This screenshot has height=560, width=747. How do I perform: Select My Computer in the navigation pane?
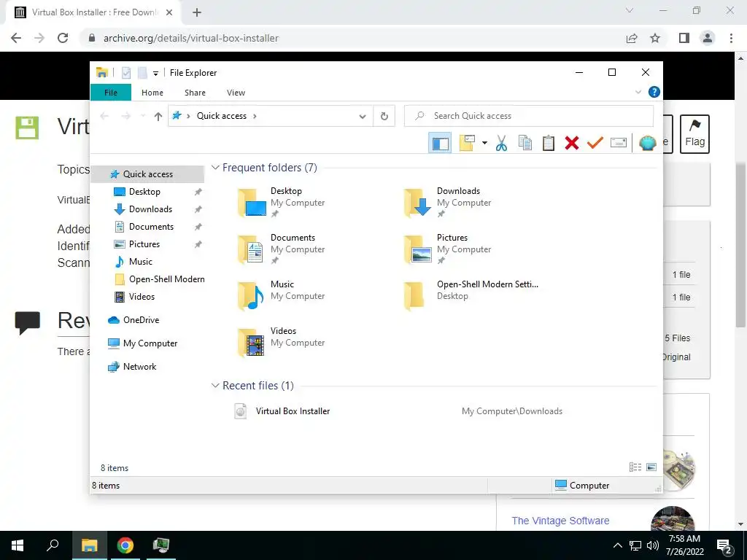coord(150,343)
